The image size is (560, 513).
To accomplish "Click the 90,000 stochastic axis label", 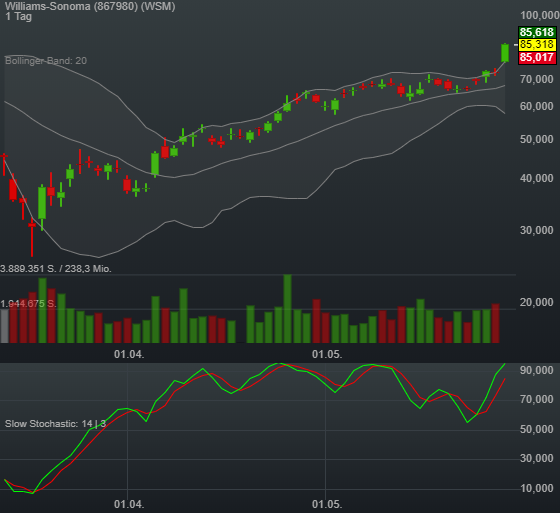I will (x=537, y=370).
